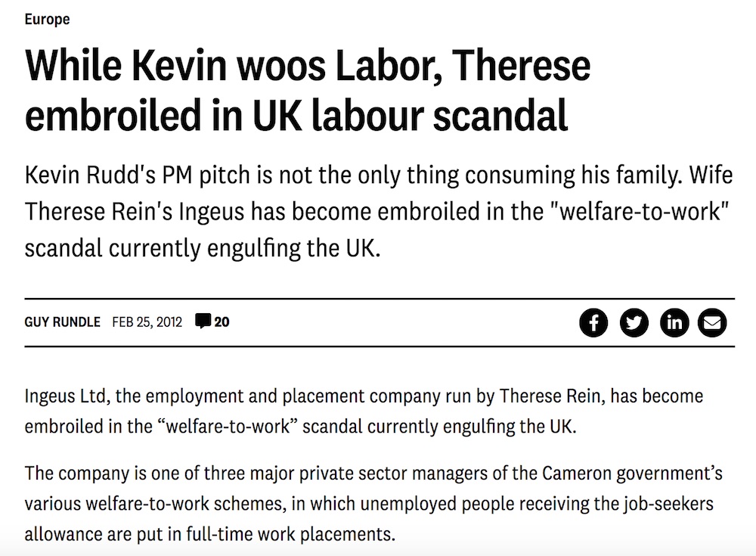Share the article on Facebook

(594, 323)
